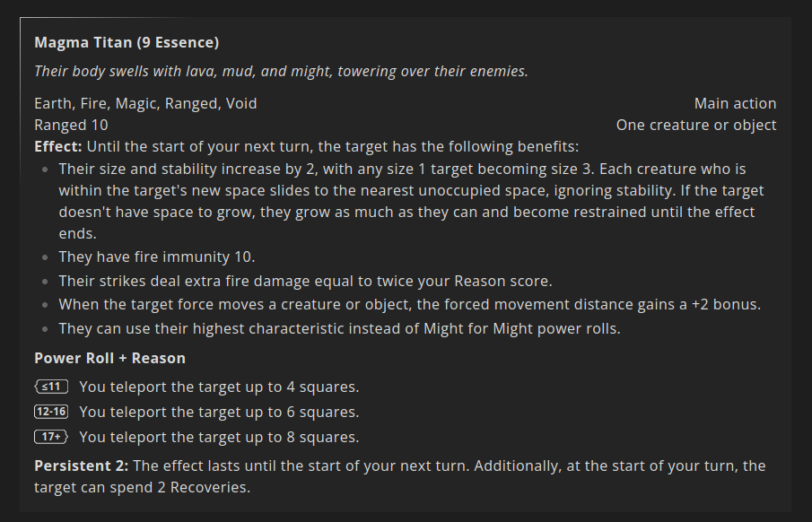
Task: Click the teleport up to 6 squares result
Action: 219,413
